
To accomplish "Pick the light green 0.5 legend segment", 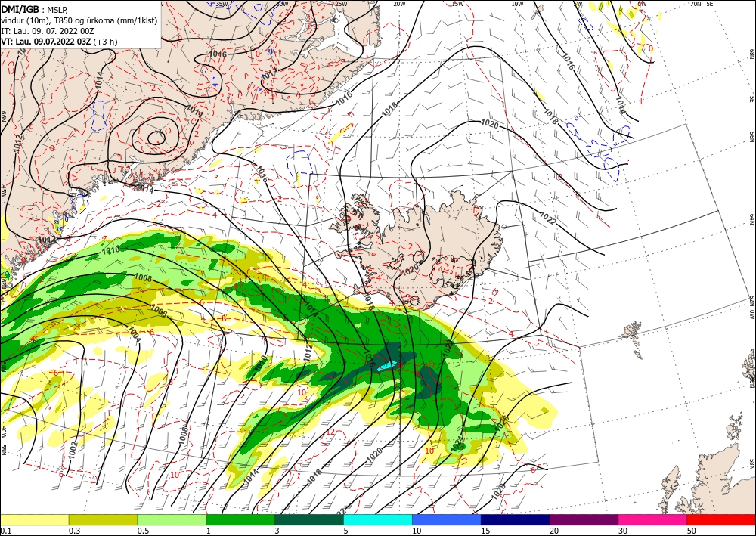I will 172,519.
